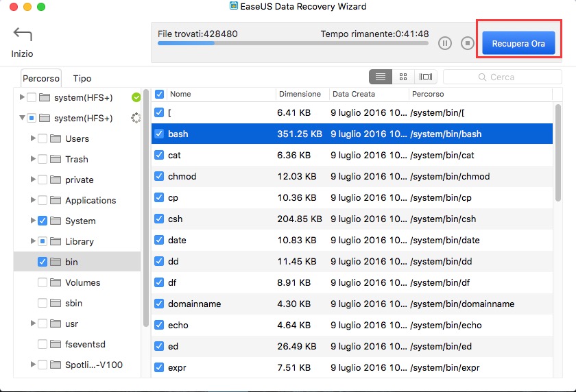The width and height of the screenshot is (576, 392).
Task: Expand the private folder node
Action: coord(33,179)
